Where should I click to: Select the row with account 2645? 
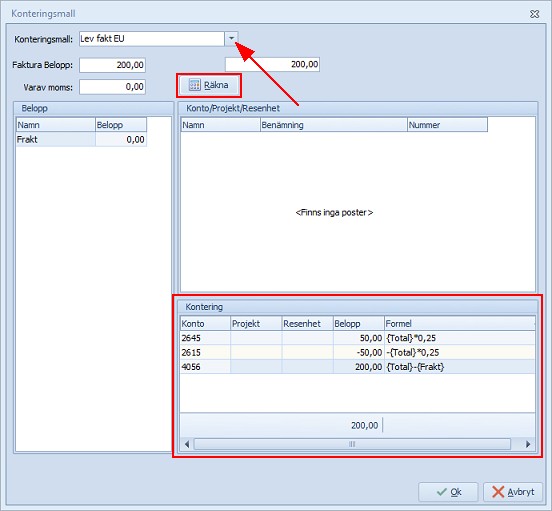[357, 338]
